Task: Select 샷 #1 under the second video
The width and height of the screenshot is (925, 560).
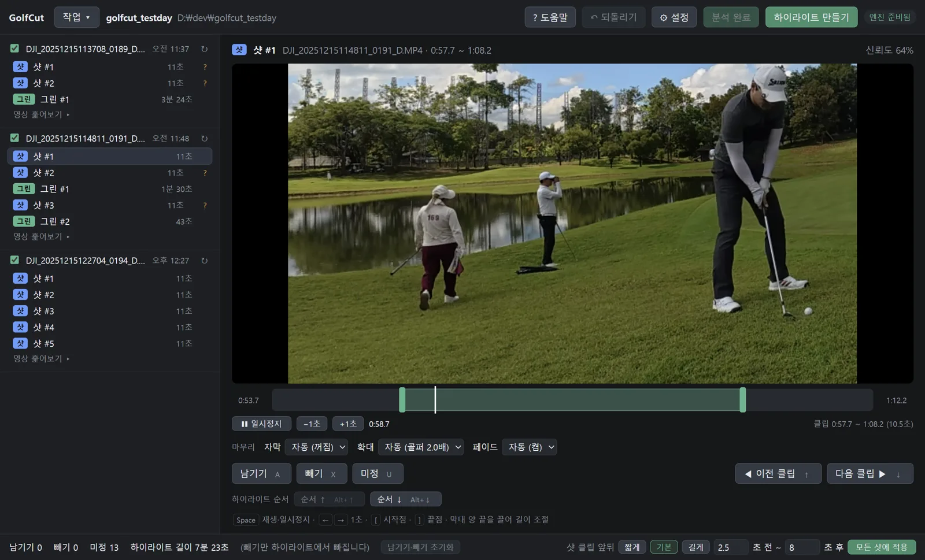Action: click(x=110, y=157)
